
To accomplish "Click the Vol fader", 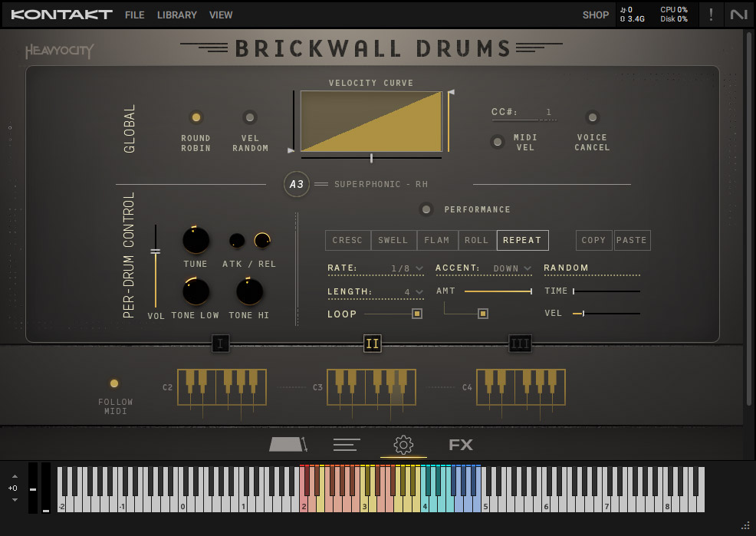I will click(x=155, y=266).
